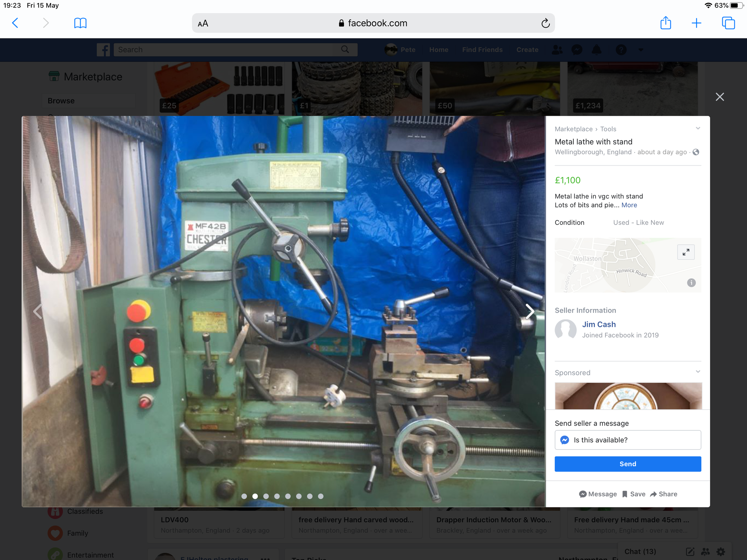Click the blue Send button
Screen dimensions: 747x560
click(x=628, y=464)
